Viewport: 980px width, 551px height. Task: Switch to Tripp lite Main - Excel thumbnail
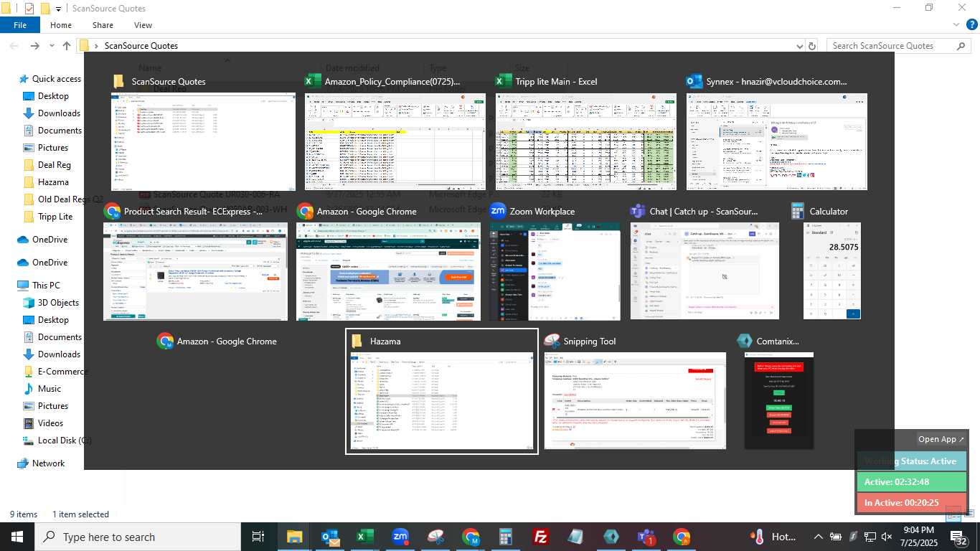coord(586,141)
